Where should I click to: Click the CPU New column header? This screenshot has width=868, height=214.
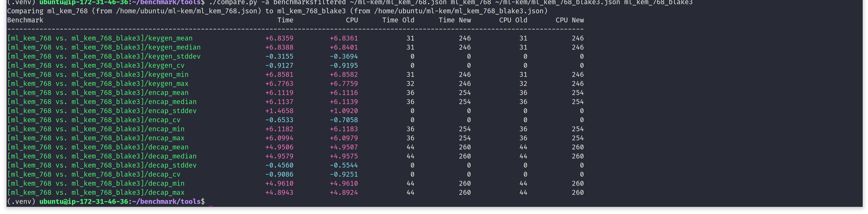[570, 20]
